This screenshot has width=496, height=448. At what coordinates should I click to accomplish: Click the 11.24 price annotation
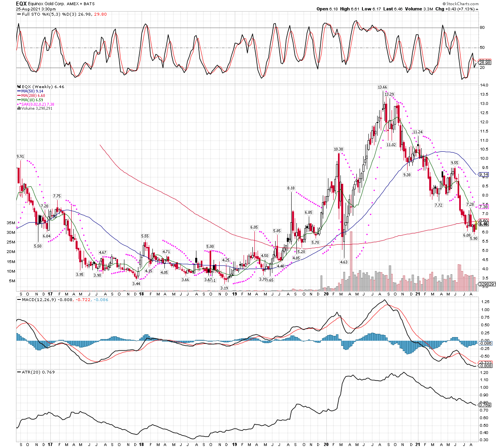pos(418,132)
